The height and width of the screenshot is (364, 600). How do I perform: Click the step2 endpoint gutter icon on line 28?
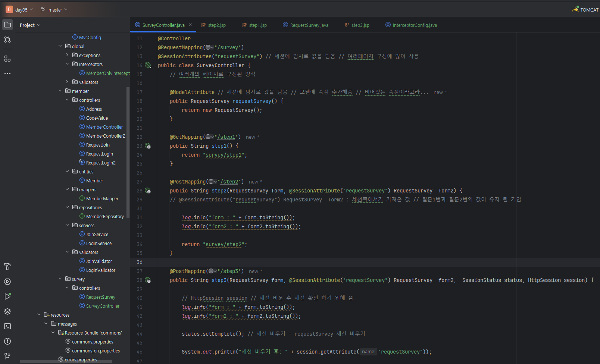pos(148,191)
